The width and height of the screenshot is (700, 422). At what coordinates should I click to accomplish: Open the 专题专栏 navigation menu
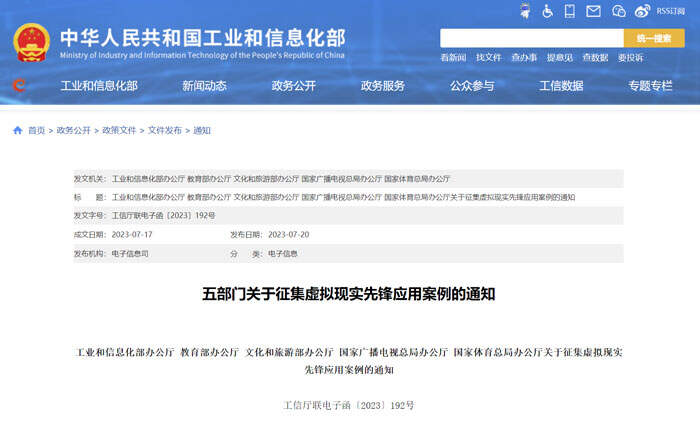tap(650, 86)
